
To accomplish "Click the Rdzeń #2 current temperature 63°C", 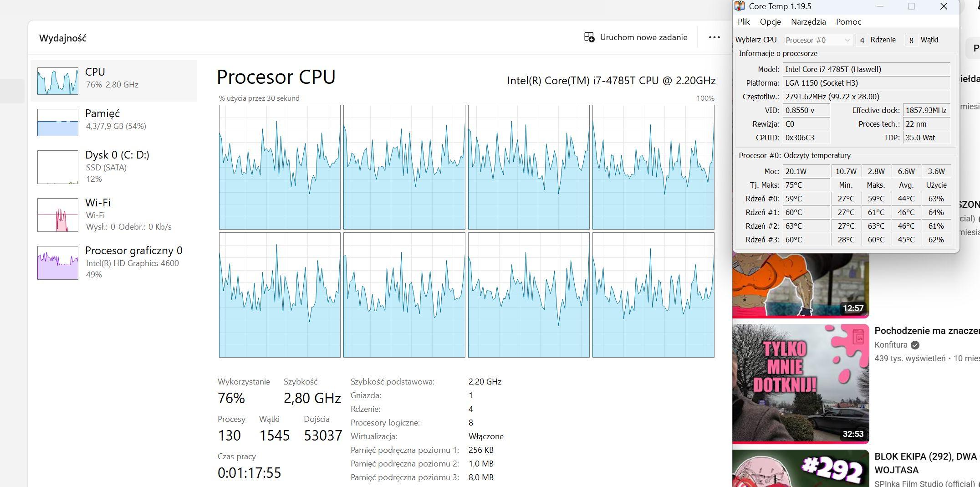I will pos(806,226).
